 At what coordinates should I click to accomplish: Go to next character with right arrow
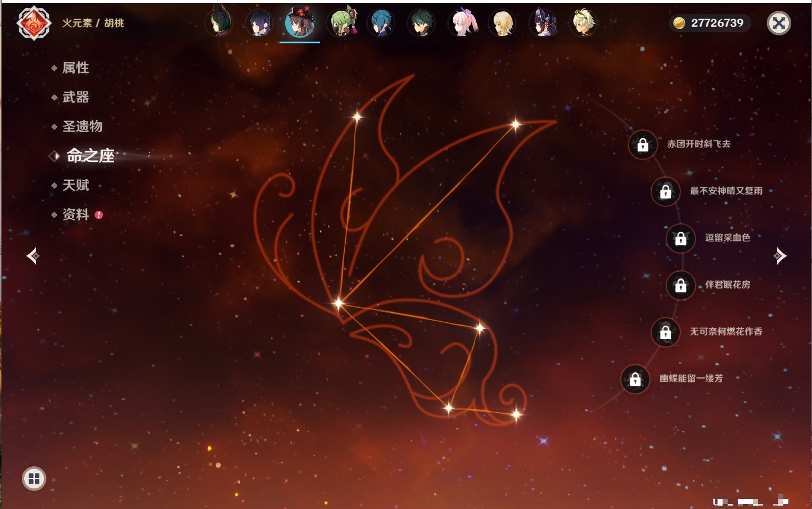780,256
